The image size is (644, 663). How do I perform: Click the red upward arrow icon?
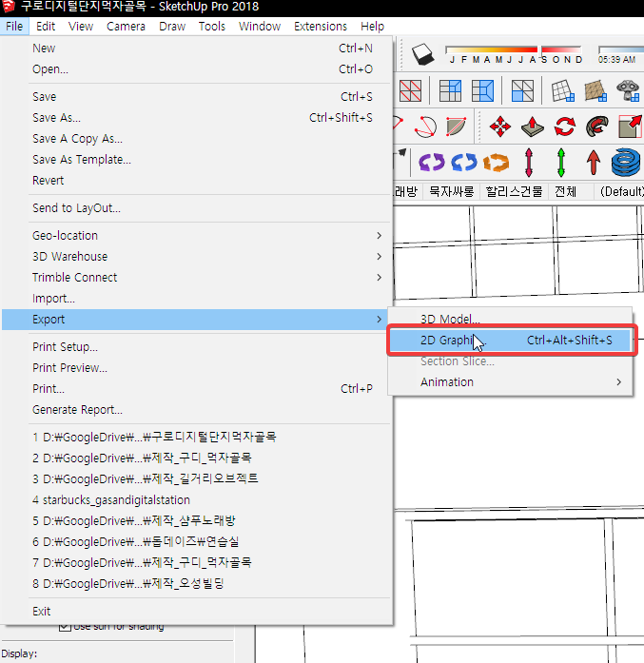(x=594, y=163)
